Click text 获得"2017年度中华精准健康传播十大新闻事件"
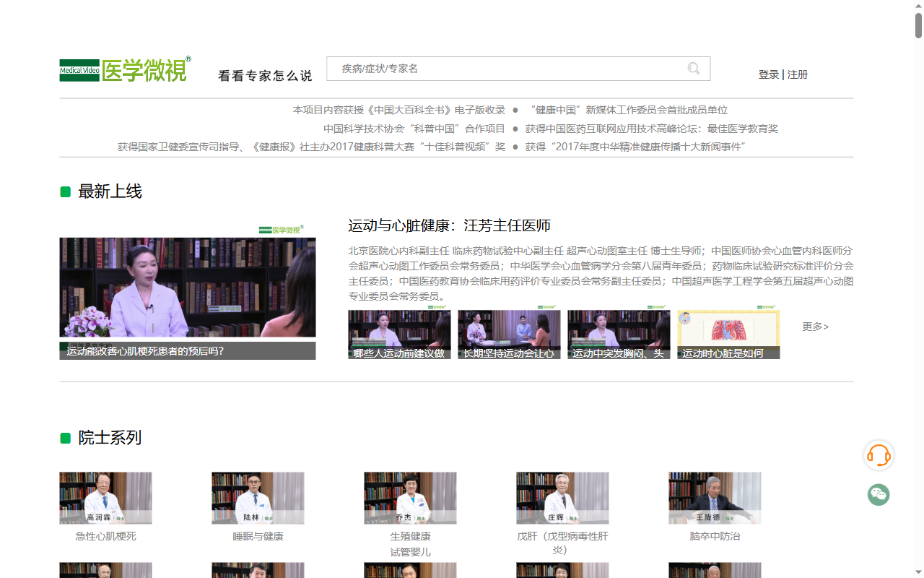 pyautogui.click(x=635, y=147)
